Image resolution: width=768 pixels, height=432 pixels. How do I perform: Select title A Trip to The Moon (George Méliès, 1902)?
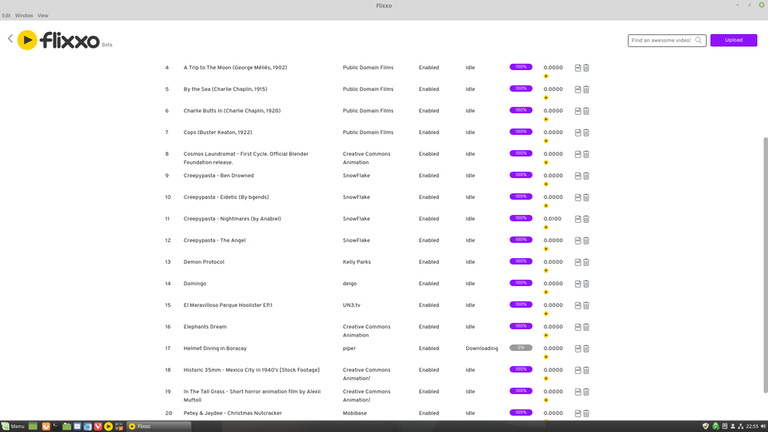(x=235, y=68)
